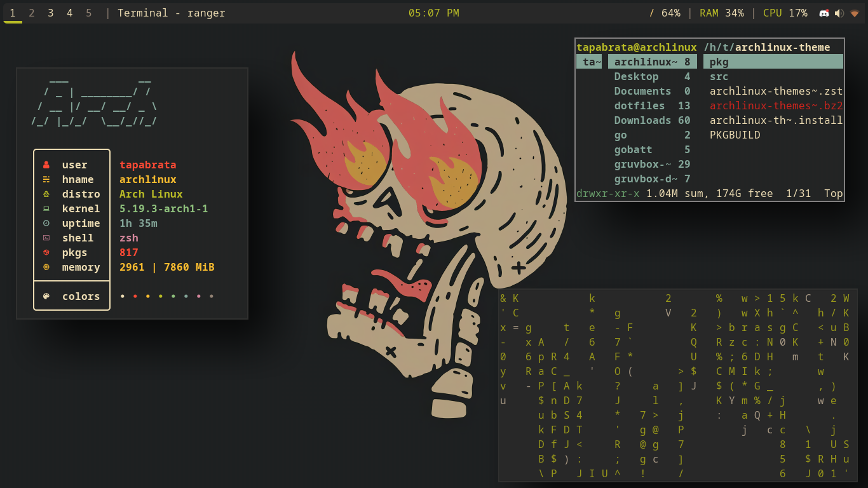Open the Downloads directory in ranger
The height and width of the screenshot is (488, 868).
pos(644,120)
